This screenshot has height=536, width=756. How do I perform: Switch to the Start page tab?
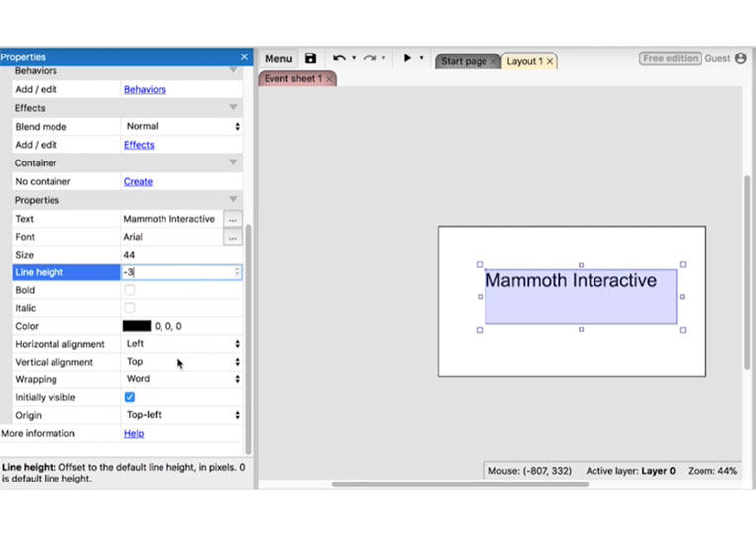click(464, 61)
